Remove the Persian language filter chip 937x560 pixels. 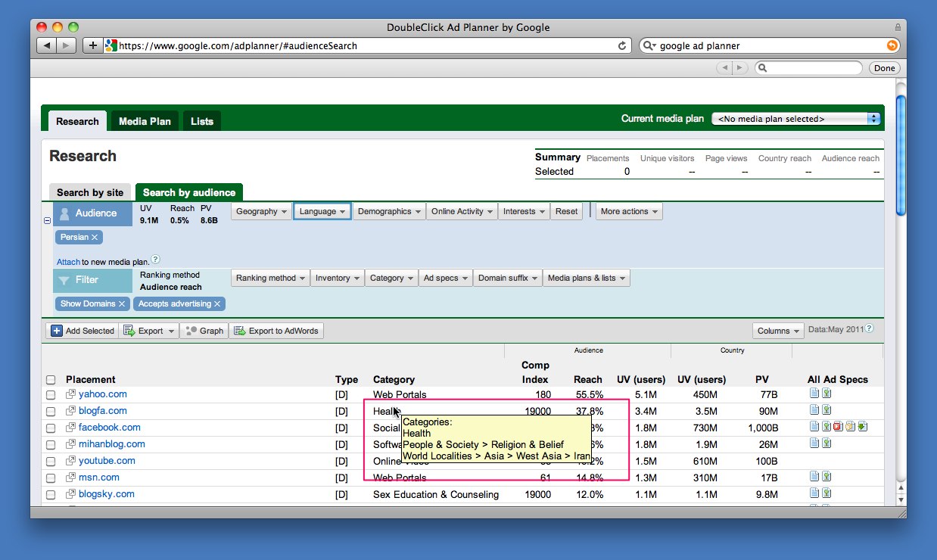coord(95,238)
